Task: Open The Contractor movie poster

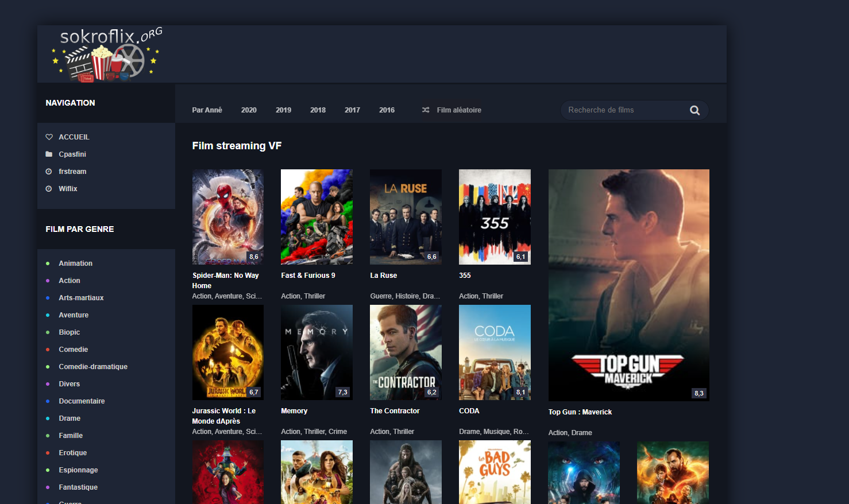Action: click(x=406, y=352)
